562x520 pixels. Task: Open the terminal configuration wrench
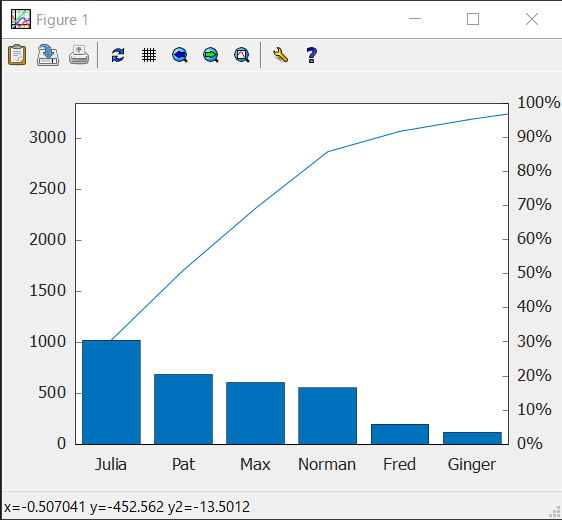tap(280, 55)
